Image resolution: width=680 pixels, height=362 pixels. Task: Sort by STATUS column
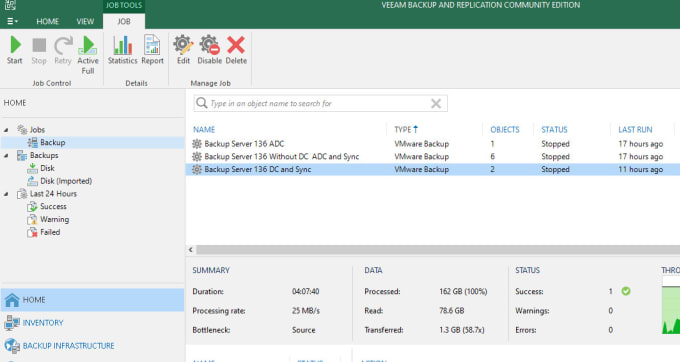tap(554, 129)
